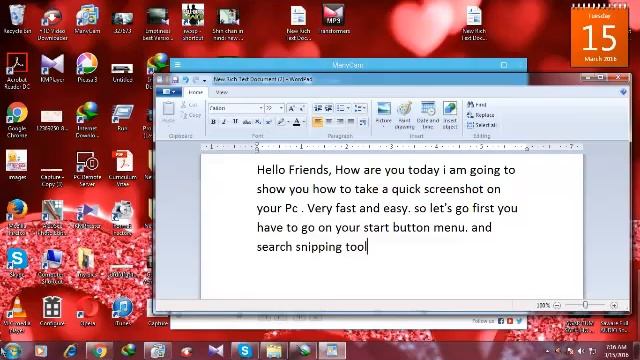This screenshot has height=360, width=640.
Task: Cut selection in Clipboard group
Action: pos(189,105)
